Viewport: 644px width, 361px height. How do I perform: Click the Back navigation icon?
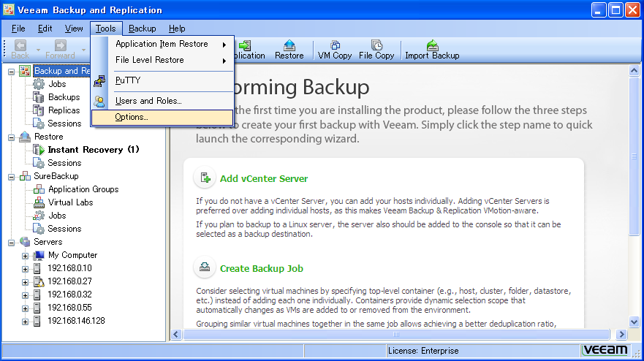click(x=20, y=45)
